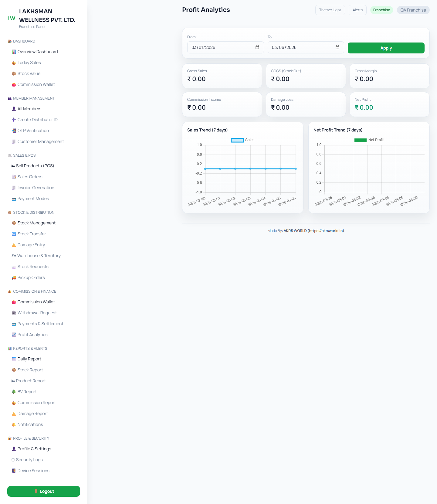Viewport: 437px width, 504px height.
Task: Click the LW company logo
Action: (11, 19)
